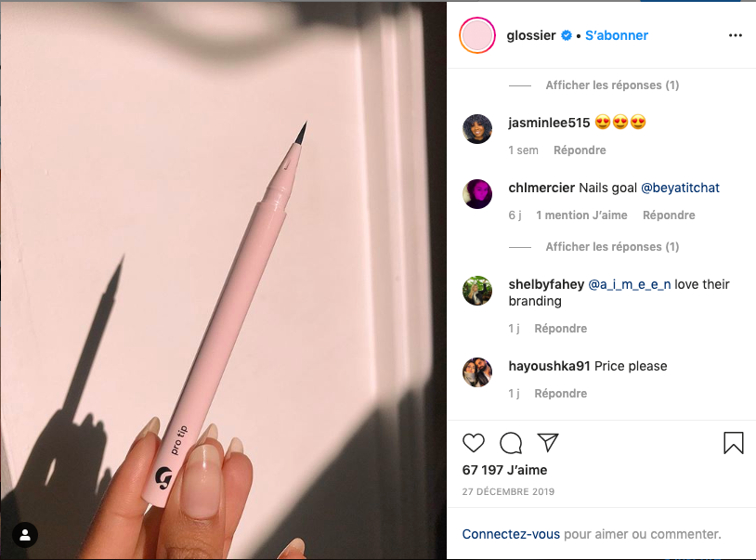Show tagged people on the photo

(25, 535)
